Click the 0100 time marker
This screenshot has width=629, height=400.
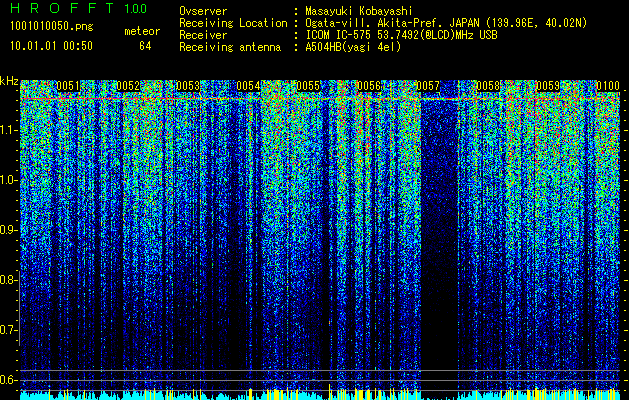pyautogui.click(x=608, y=86)
